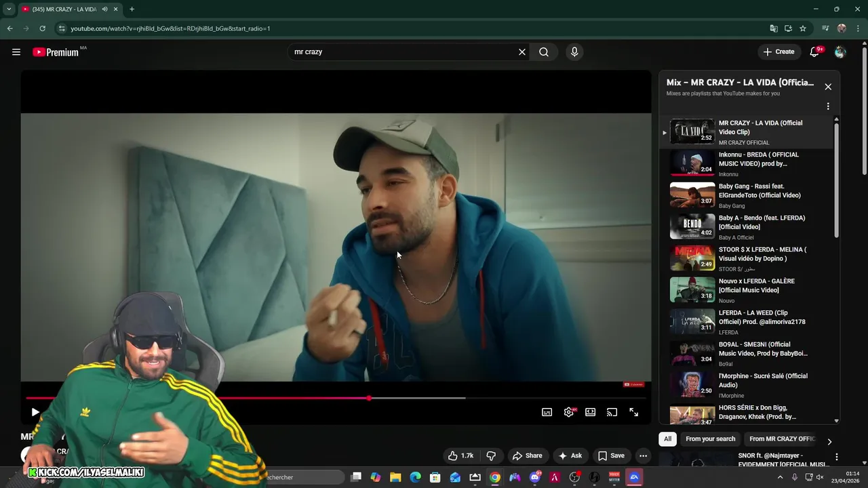868x488 pixels.
Task: Open Discord from the taskbar
Action: (535, 477)
